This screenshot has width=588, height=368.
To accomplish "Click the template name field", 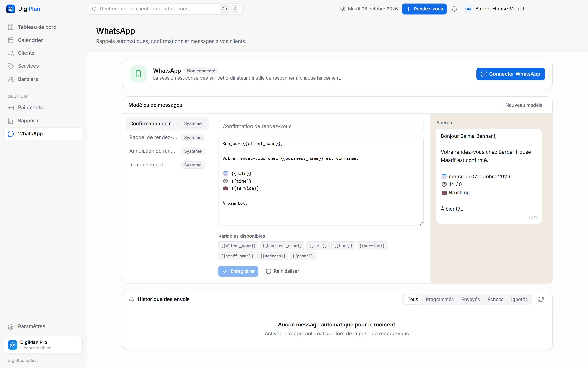I will point(321,126).
